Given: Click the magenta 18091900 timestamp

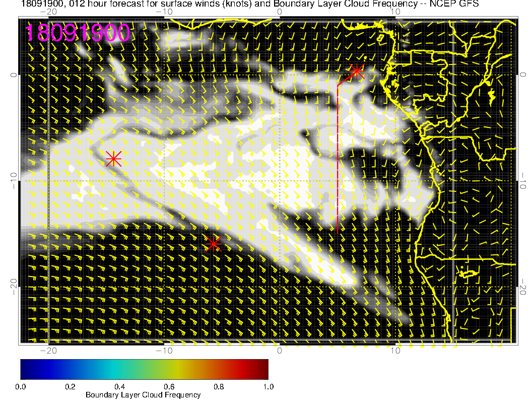Looking at the screenshot, I should 78,33.
